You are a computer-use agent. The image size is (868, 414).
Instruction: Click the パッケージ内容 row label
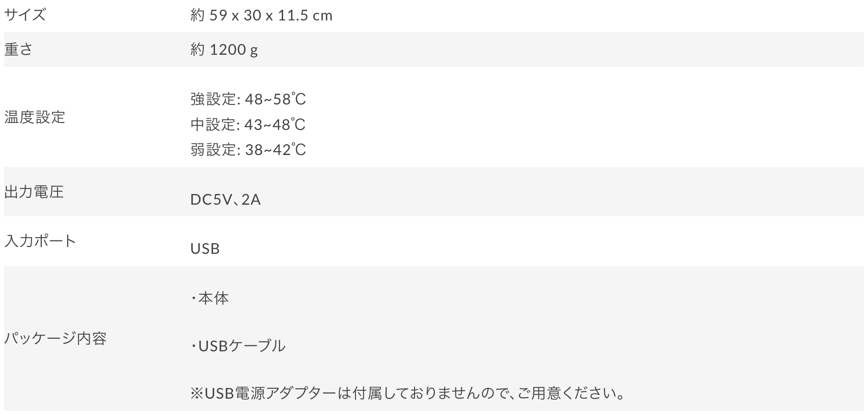55,338
